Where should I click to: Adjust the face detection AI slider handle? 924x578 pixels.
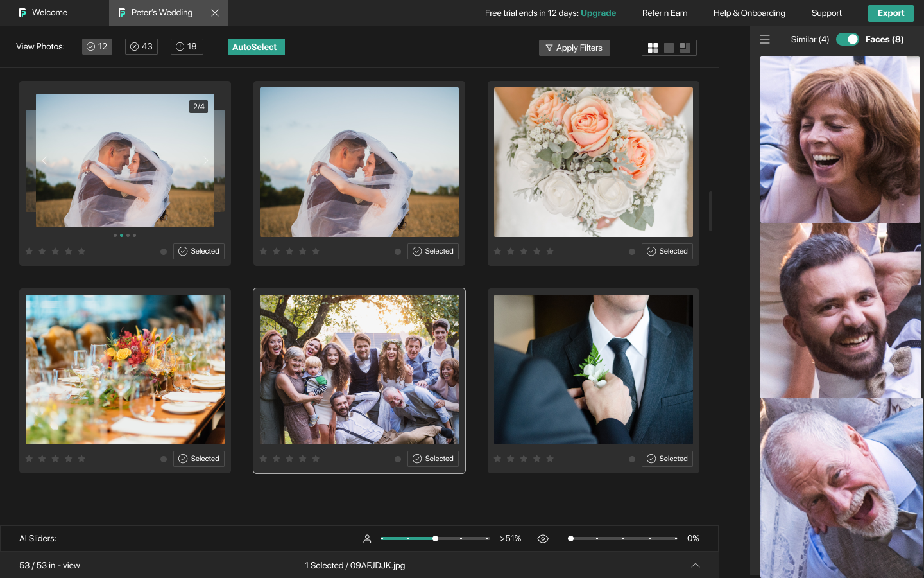435,539
